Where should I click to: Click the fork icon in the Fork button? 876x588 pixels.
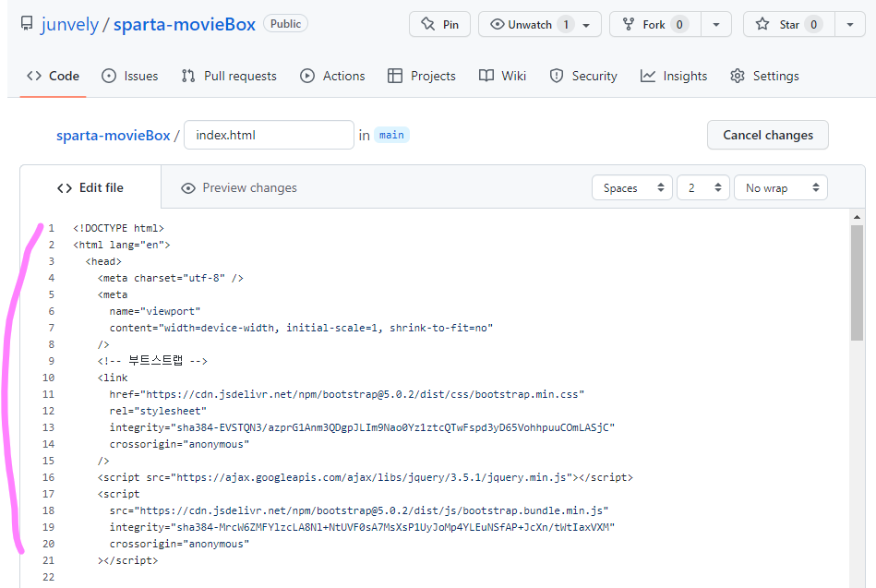click(x=629, y=25)
